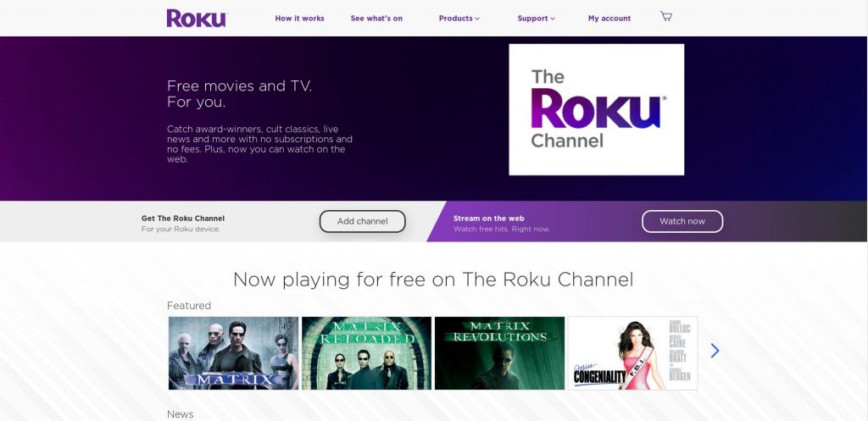868x421 pixels.
Task: Click The Roku Channel logo tile
Action: click(x=596, y=109)
